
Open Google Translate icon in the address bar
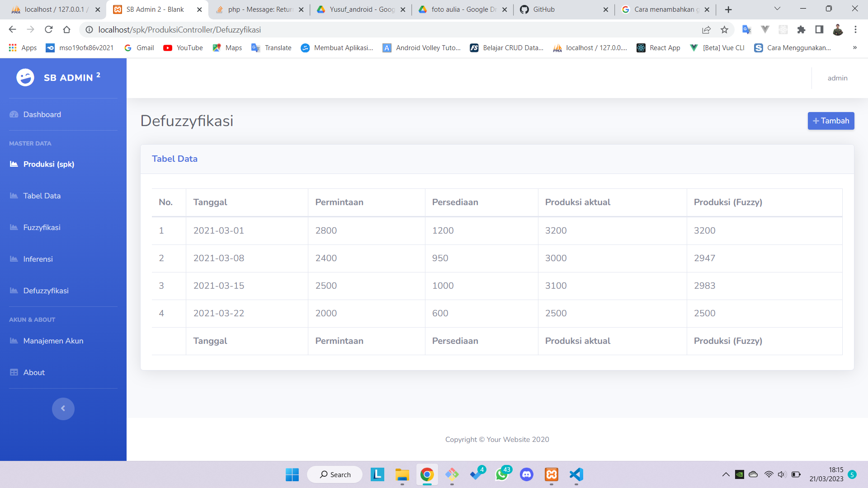coord(746,30)
